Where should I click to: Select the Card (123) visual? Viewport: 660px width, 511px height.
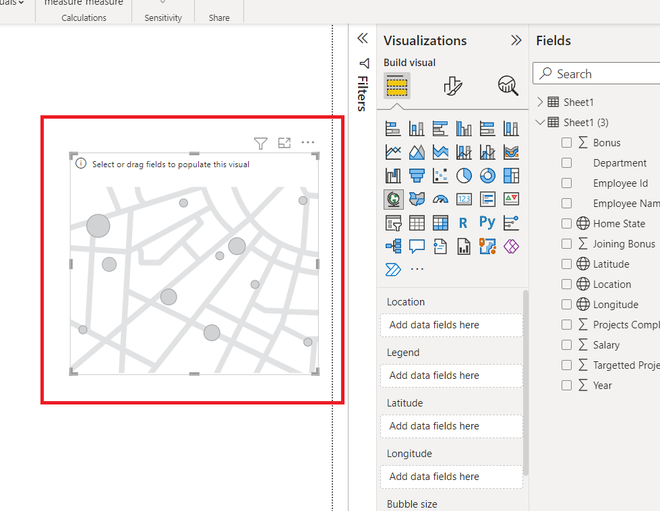pos(464,199)
